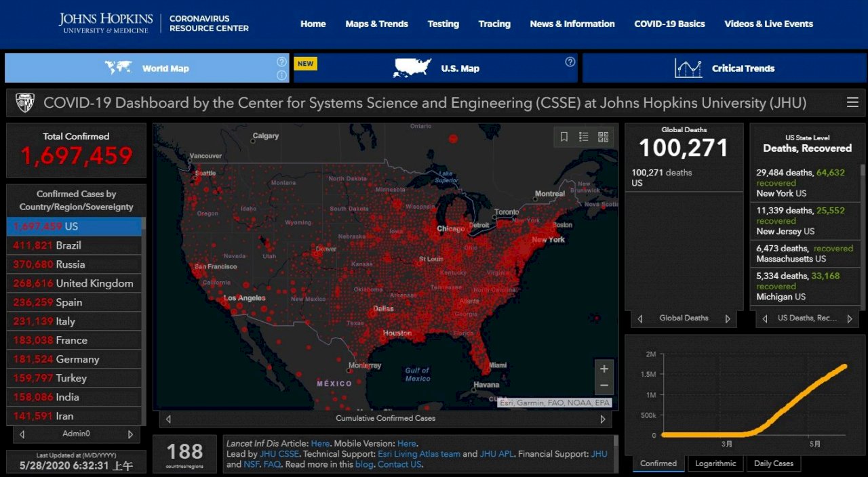Open the map legend list icon
This screenshot has height=477, width=868.
(583, 137)
